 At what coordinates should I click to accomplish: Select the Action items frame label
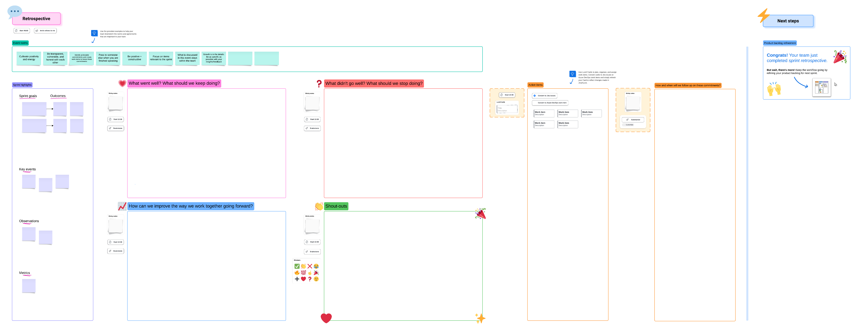(535, 85)
